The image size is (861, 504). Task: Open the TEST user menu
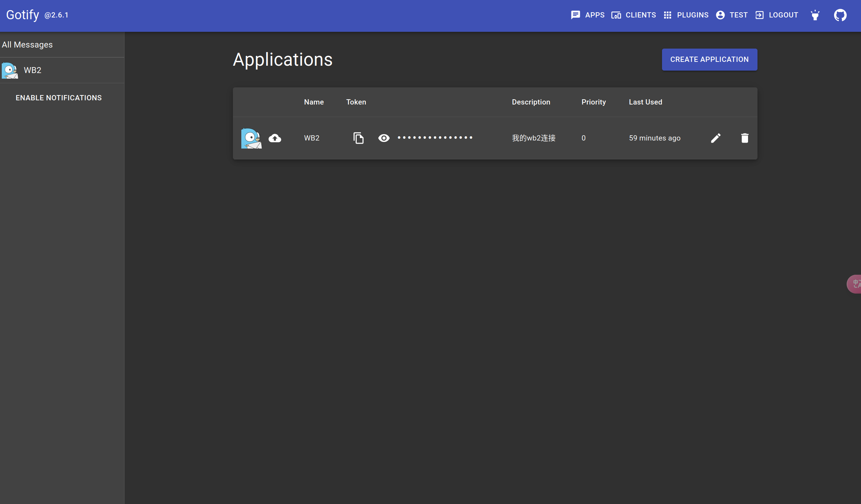tap(732, 15)
